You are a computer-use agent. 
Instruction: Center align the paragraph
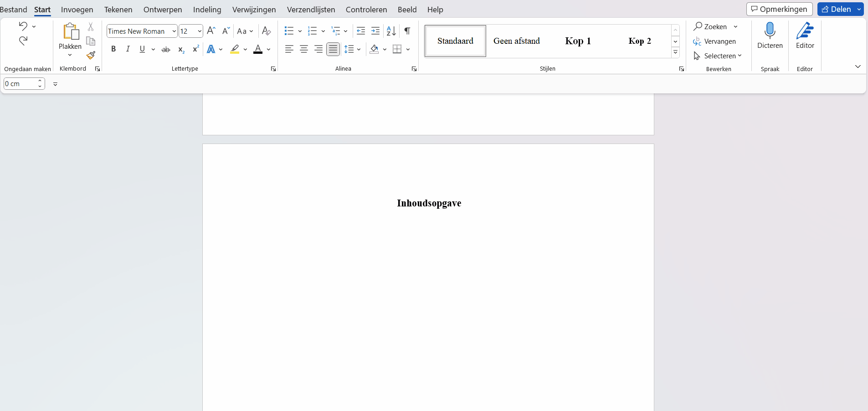(x=304, y=49)
